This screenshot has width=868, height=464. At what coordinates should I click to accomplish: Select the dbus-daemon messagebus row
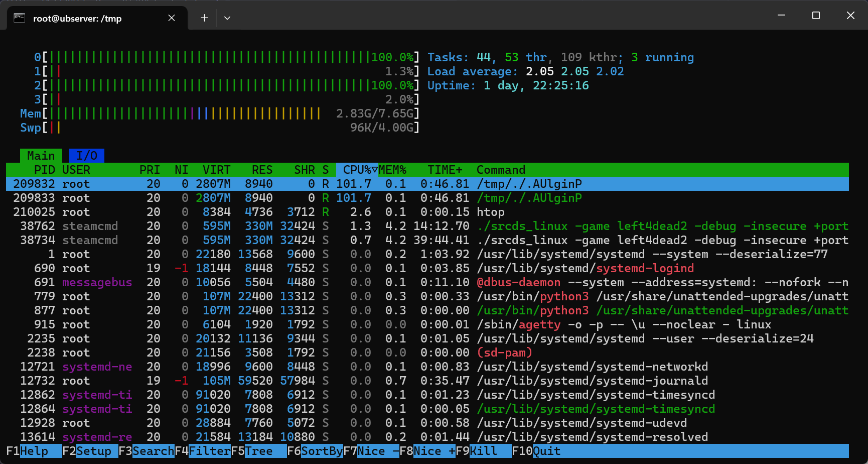[x=427, y=282]
